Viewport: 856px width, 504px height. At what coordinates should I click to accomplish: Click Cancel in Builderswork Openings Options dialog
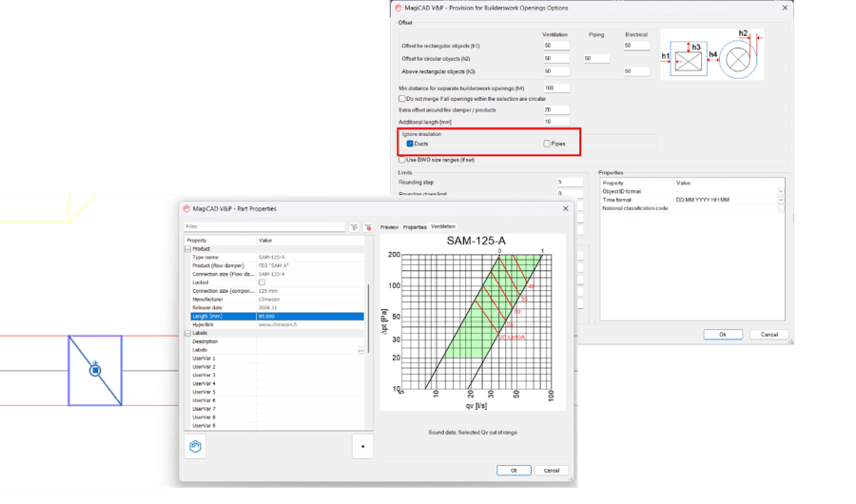[769, 334]
